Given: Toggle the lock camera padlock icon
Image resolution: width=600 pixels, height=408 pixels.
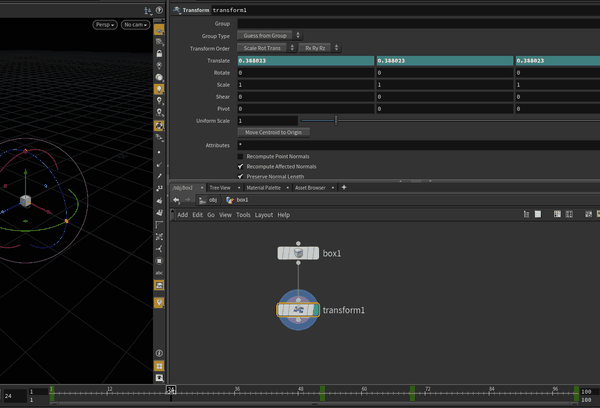Looking at the screenshot, I should 159,54.
